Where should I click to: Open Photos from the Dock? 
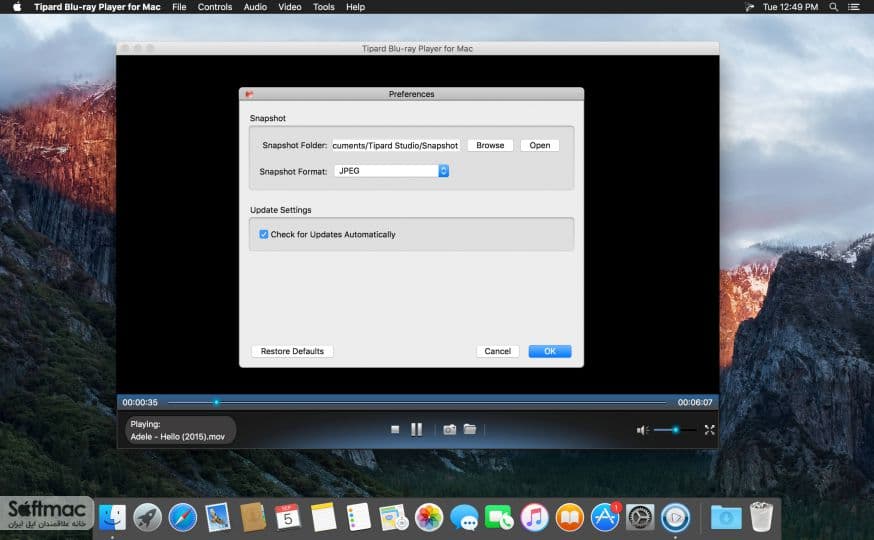(429, 517)
